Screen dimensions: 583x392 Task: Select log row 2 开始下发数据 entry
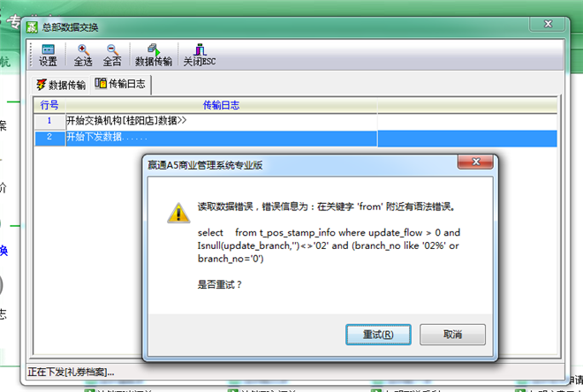pos(222,138)
